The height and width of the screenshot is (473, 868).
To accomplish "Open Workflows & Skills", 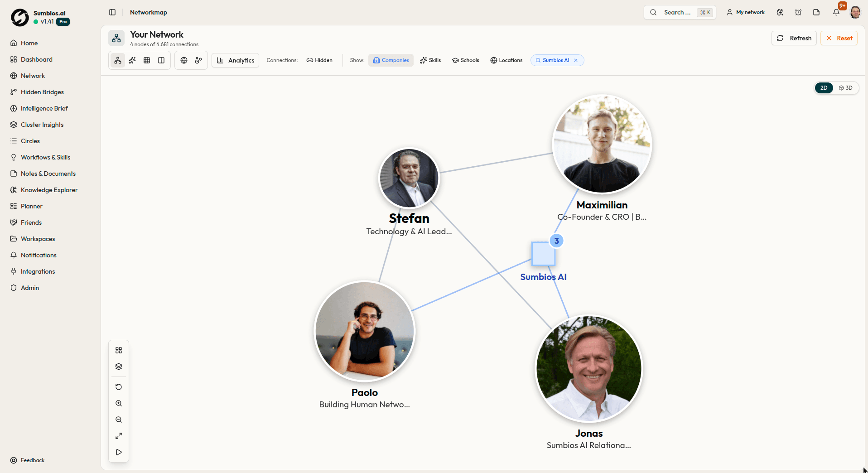I will (x=45, y=157).
